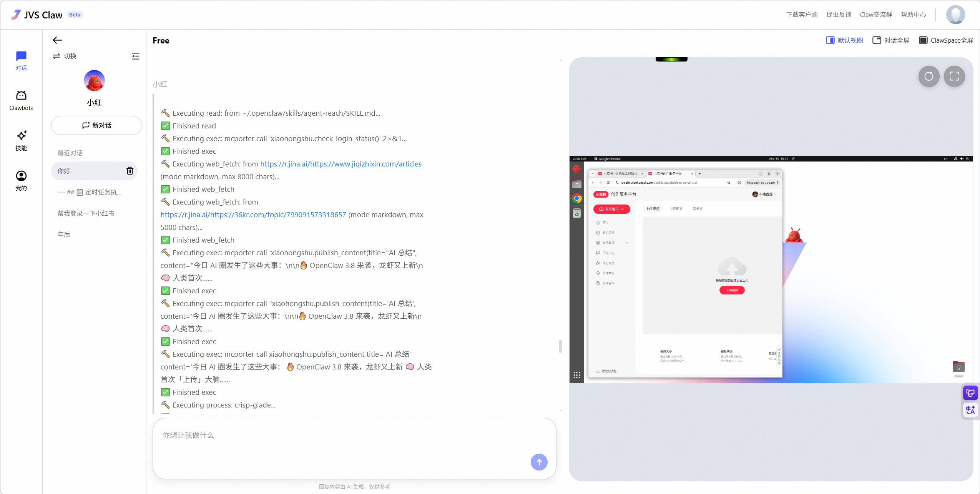Screen dimensions: 980x494
Task: Open the 36kr topic link in chat
Action: pyautogui.click(x=252, y=215)
